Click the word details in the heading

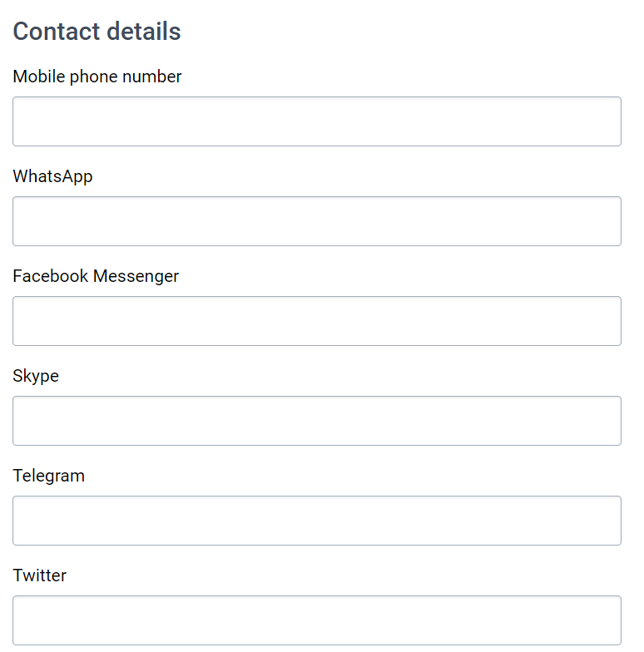pyautogui.click(x=143, y=32)
